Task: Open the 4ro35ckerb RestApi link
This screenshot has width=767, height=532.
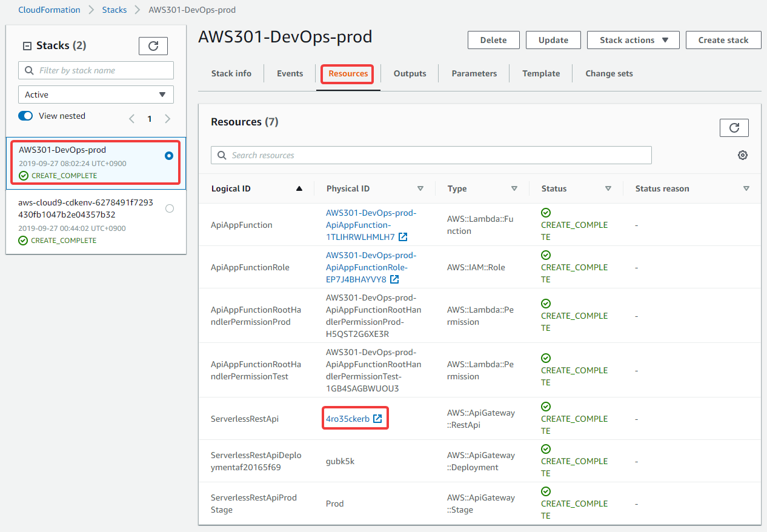Action: [348, 419]
